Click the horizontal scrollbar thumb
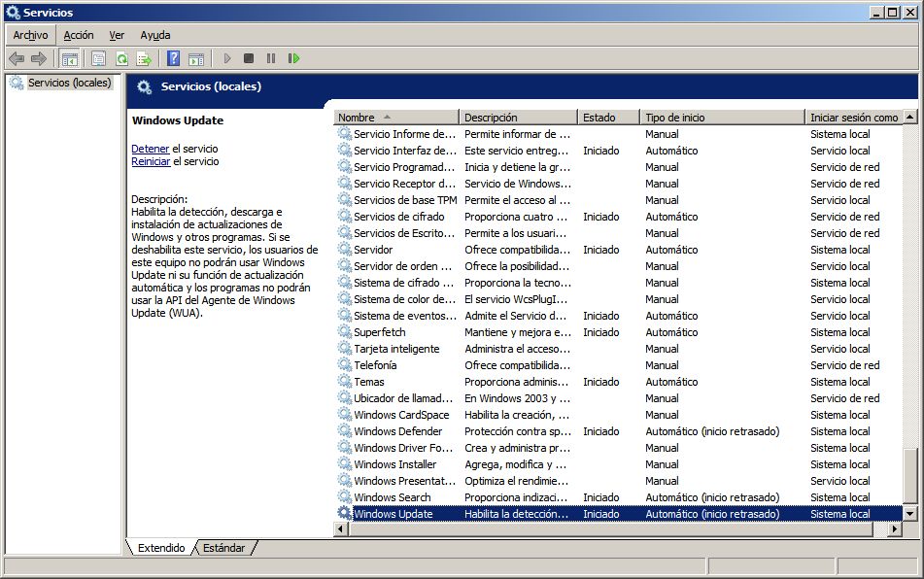The height and width of the screenshot is (579, 924). click(x=610, y=528)
